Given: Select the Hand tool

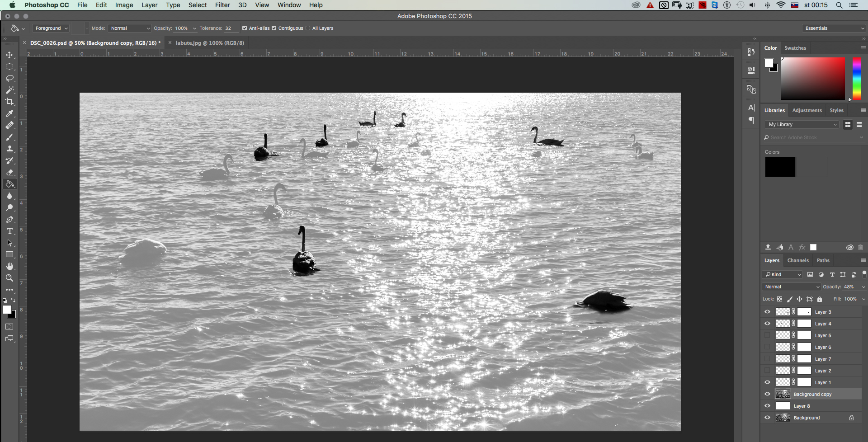Looking at the screenshot, I should 9,266.
